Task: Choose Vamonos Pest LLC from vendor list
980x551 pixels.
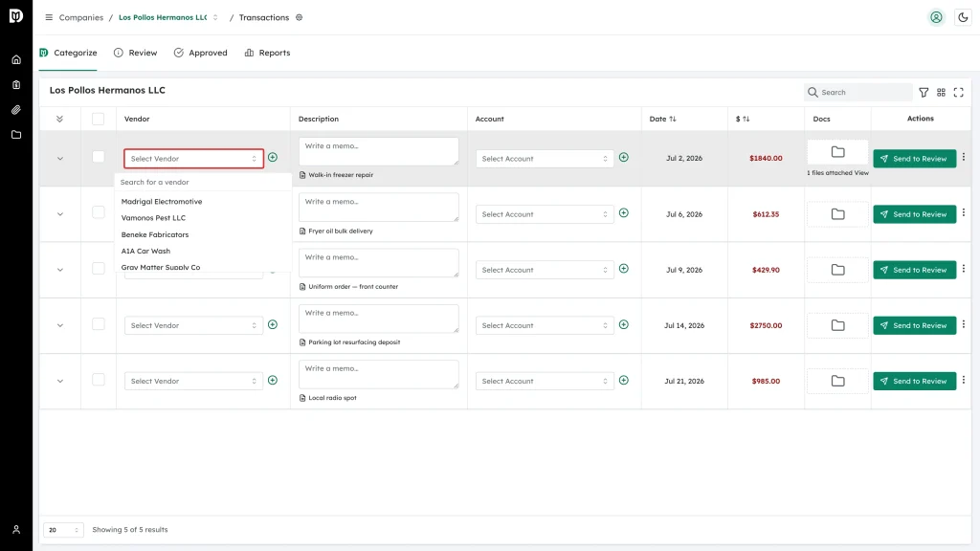Action: [154, 218]
